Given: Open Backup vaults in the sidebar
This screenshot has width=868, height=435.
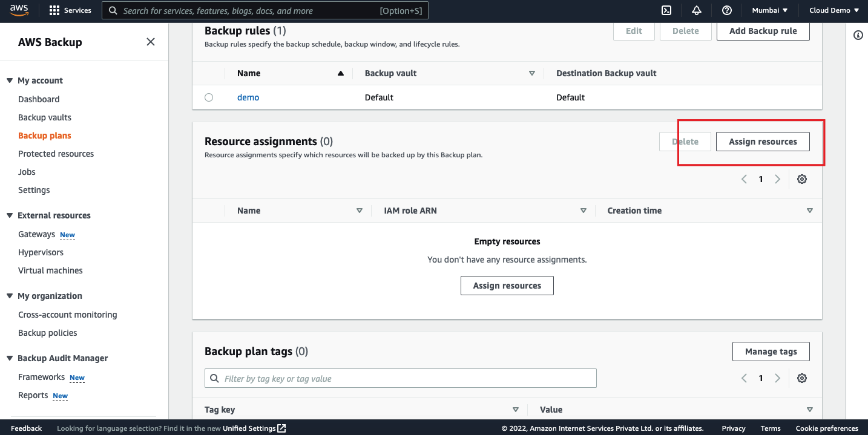Looking at the screenshot, I should pyautogui.click(x=45, y=117).
